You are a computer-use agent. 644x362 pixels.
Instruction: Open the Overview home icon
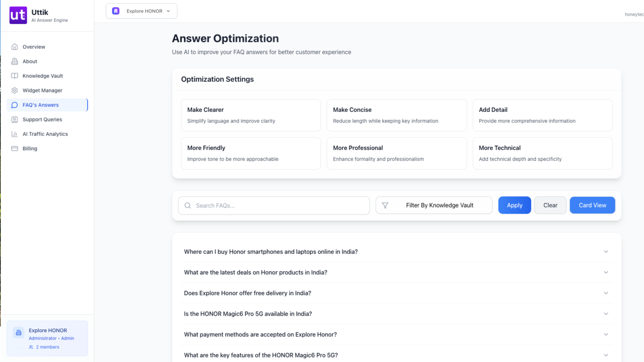[14, 47]
